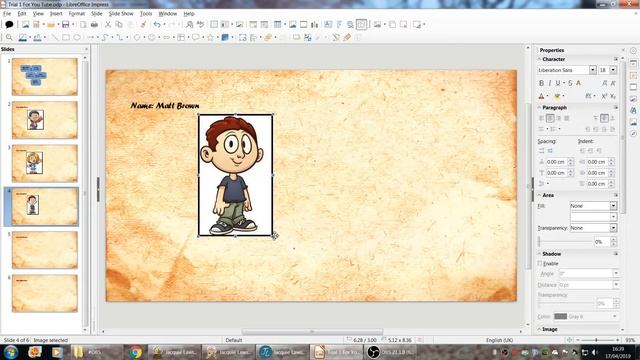
Task: Collapse the Area section
Action: coord(540,195)
